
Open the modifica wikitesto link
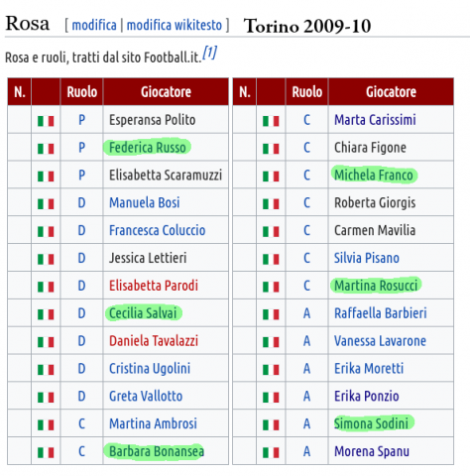coord(175,25)
